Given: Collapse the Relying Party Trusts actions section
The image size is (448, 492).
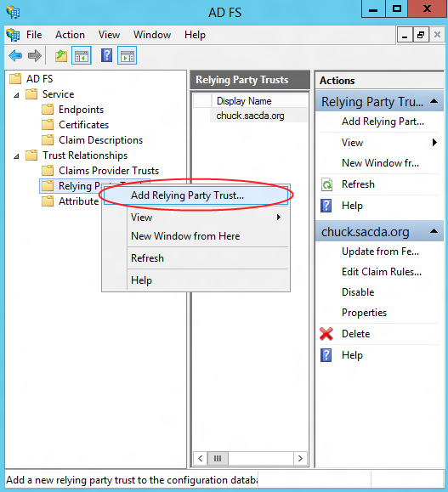Looking at the screenshot, I should pos(434,101).
